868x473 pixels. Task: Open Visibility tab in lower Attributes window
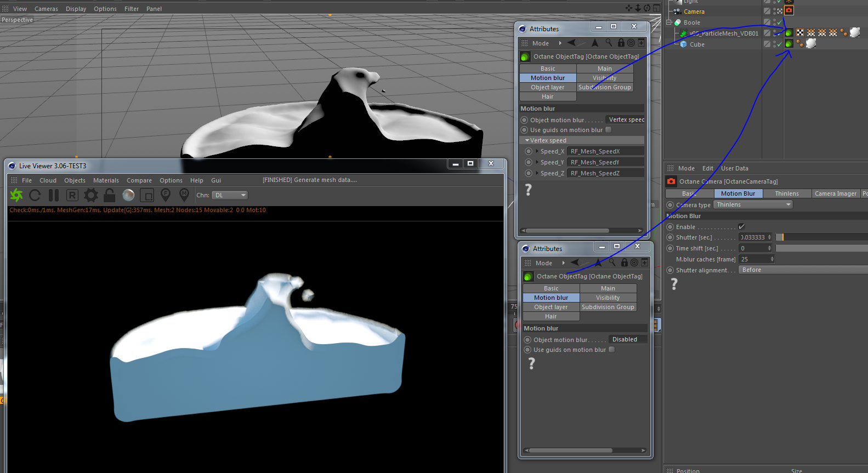point(608,298)
